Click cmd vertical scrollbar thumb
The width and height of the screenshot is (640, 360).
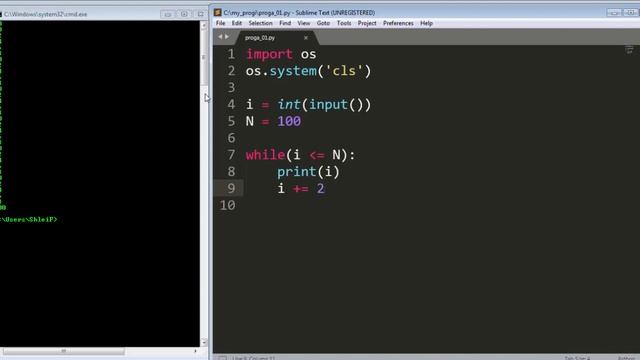[x=204, y=57]
